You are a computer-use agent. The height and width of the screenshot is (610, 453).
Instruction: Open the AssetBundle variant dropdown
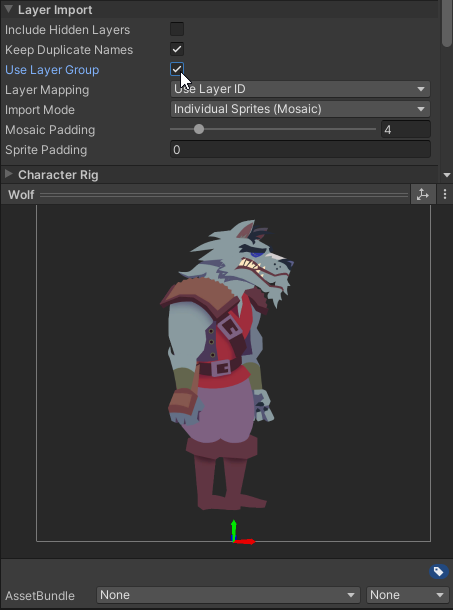[x=408, y=595]
